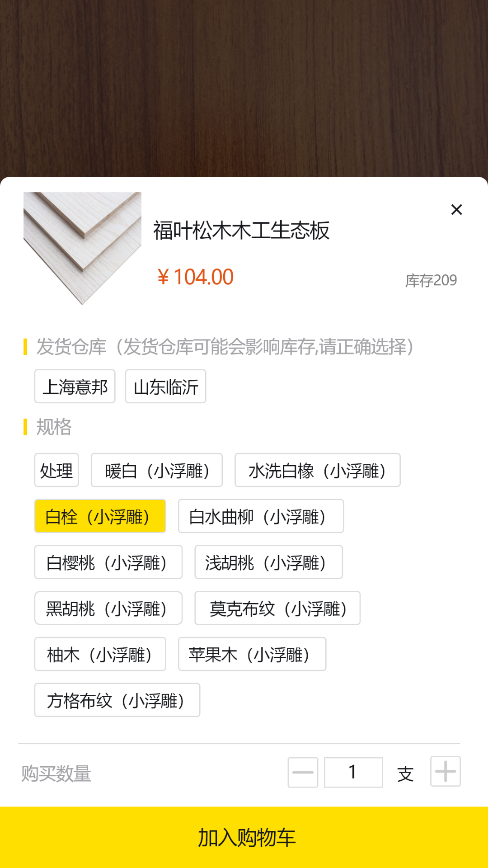The height and width of the screenshot is (868, 488).
Task: Choose 水洗白橡（小浮雕）option
Action: tap(317, 470)
